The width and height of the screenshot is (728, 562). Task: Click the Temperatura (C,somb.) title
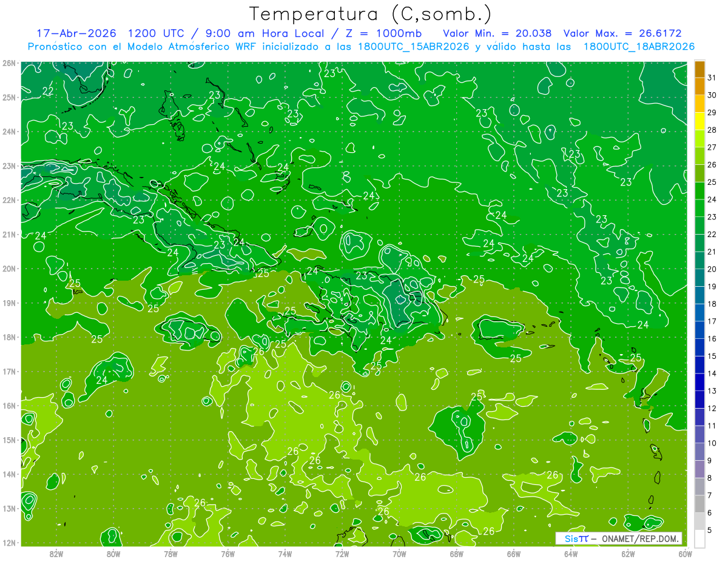(x=369, y=14)
